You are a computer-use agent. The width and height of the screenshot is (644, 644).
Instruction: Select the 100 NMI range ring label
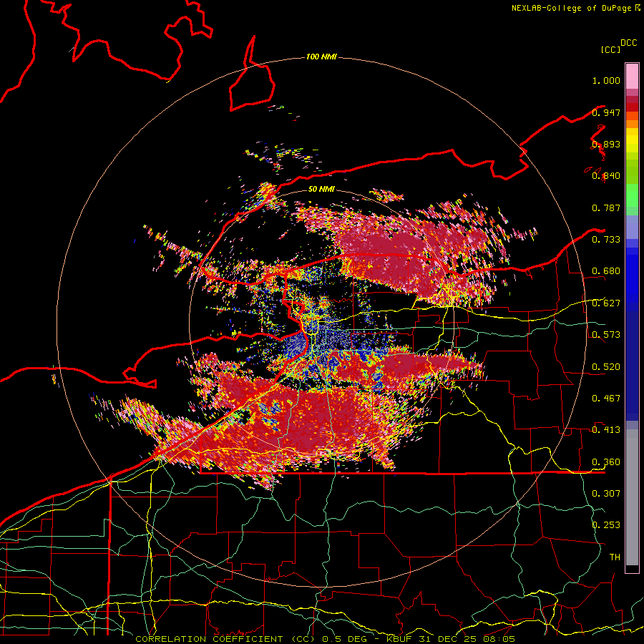coord(321,57)
